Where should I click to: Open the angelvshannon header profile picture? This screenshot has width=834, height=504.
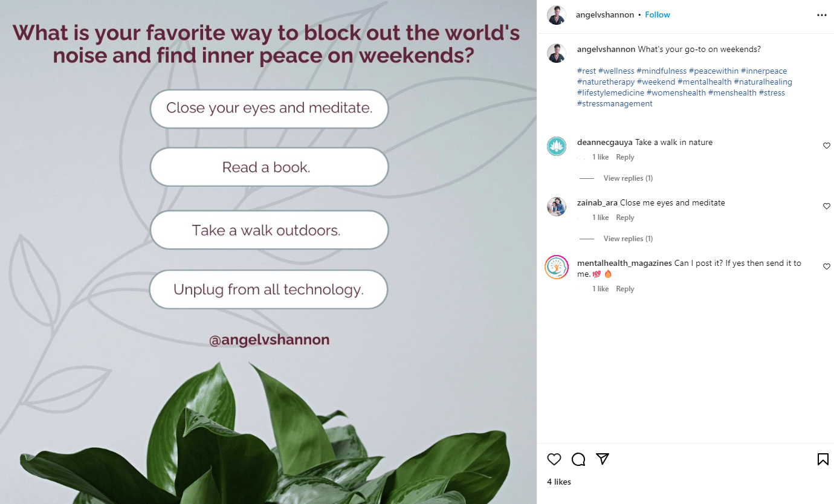(556, 15)
